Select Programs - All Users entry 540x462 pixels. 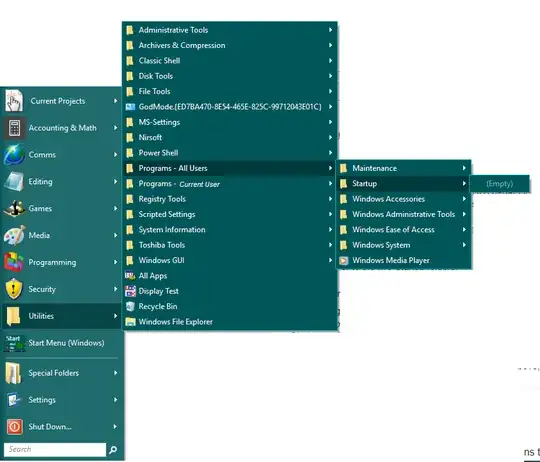pyautogui.click(x=230, y=168)
